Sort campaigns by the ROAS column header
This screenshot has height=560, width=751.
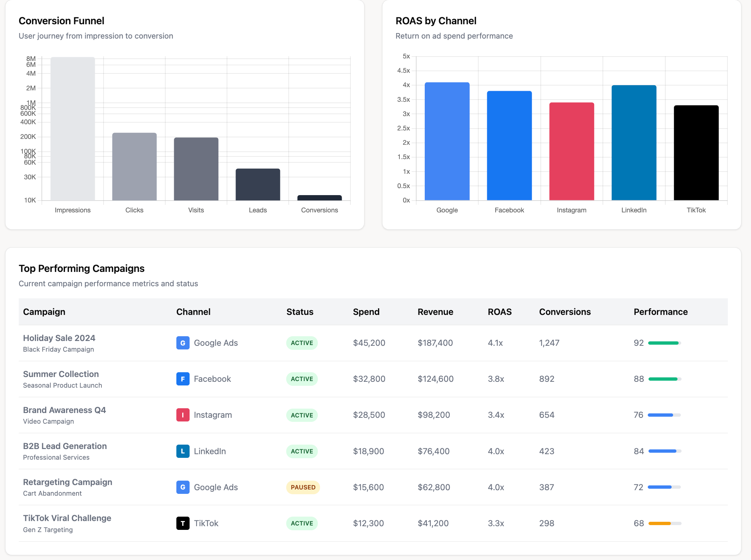[500, 312]
